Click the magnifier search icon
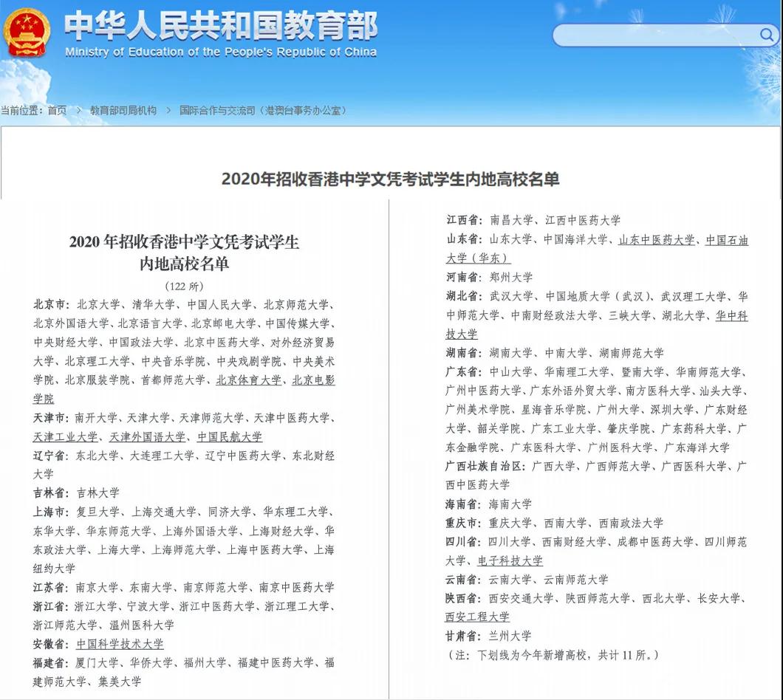 coord(767,35)
